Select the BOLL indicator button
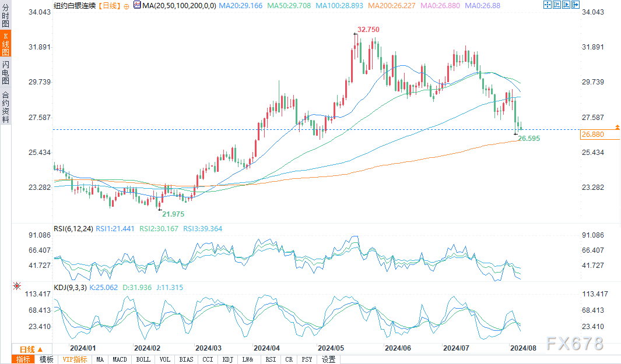 coord(143,359)
